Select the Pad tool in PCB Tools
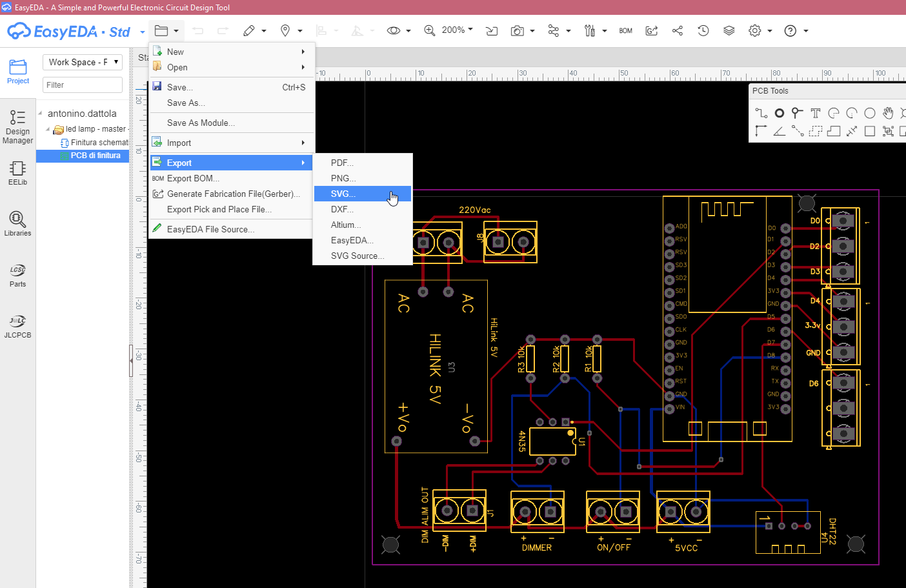906x588 pixels. [780, 114]
